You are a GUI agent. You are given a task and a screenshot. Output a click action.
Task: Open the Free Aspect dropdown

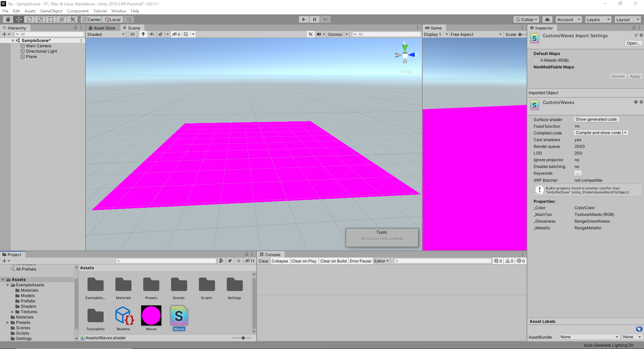(476, 34)
